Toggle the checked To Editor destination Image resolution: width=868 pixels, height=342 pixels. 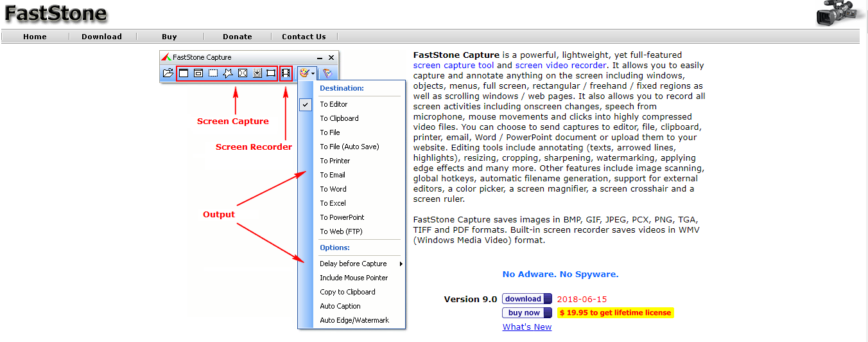pos(352,104)
